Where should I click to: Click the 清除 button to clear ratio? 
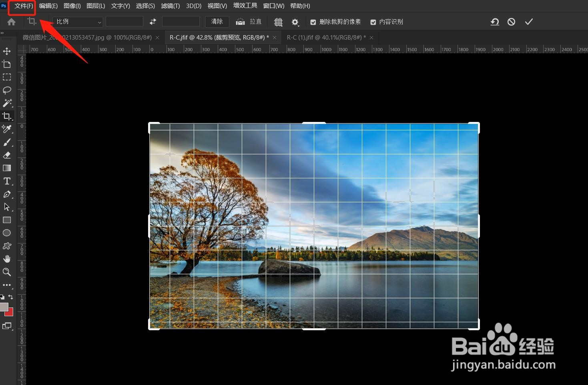pos(217,22)
